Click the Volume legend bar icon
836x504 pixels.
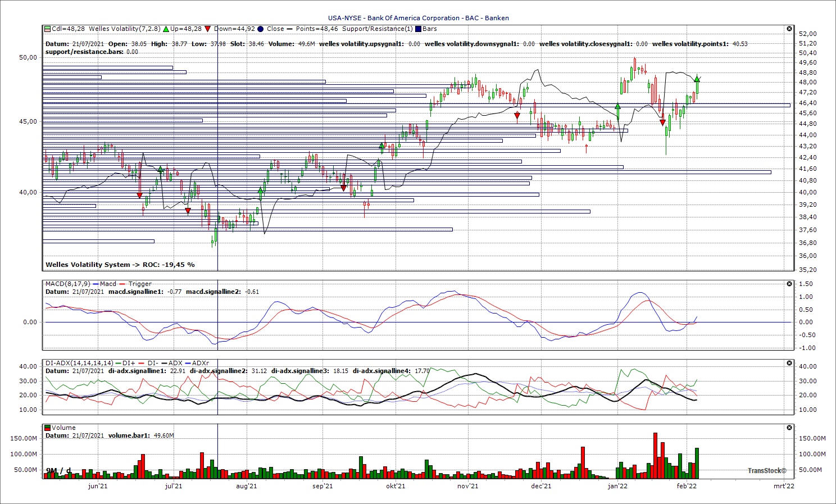pos(48,428)
